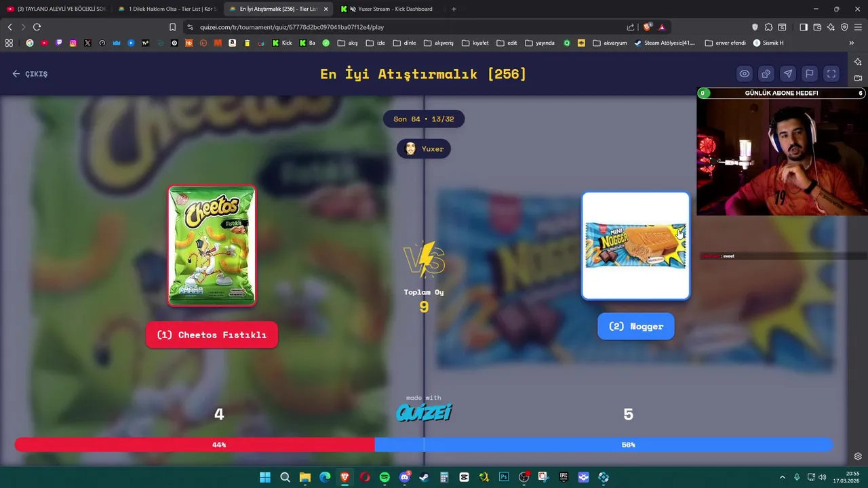Open Photoshop from the taskbar

(504, 477)
